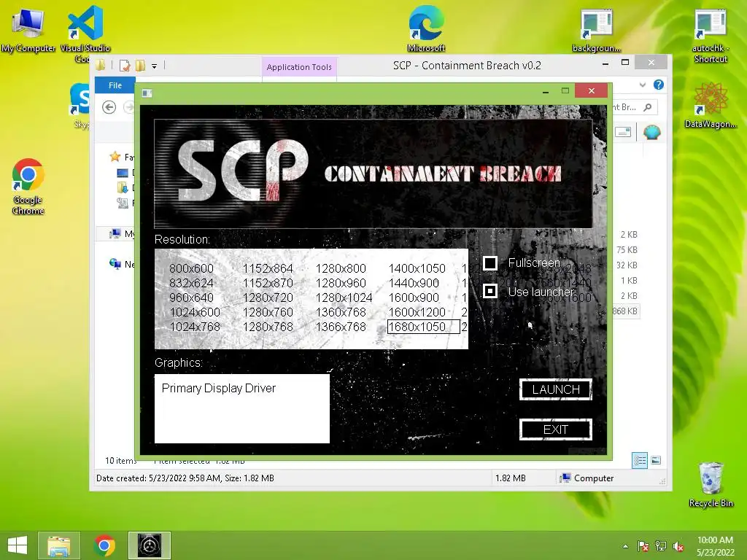Open the background desktop shortcut
The image size is (747, 560).
point(596,29)
